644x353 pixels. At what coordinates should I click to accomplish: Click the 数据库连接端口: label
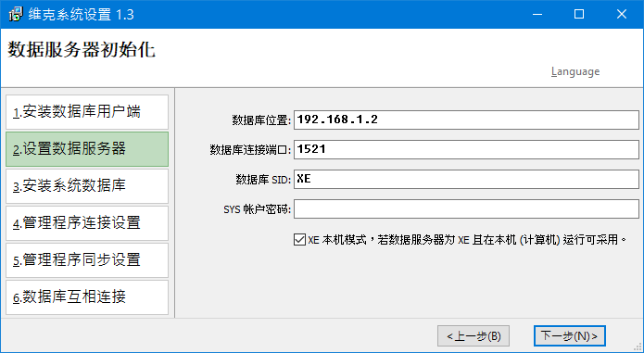tap(250, 150)
